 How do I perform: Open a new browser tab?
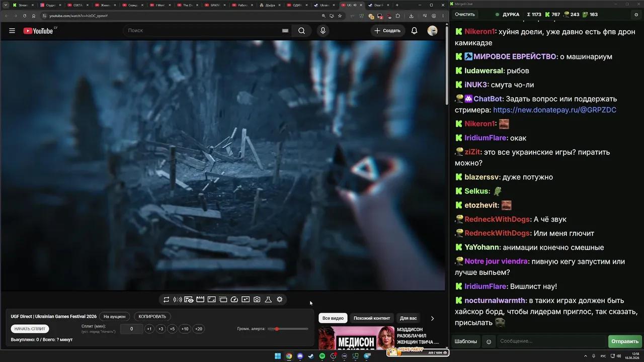[397, 5]
